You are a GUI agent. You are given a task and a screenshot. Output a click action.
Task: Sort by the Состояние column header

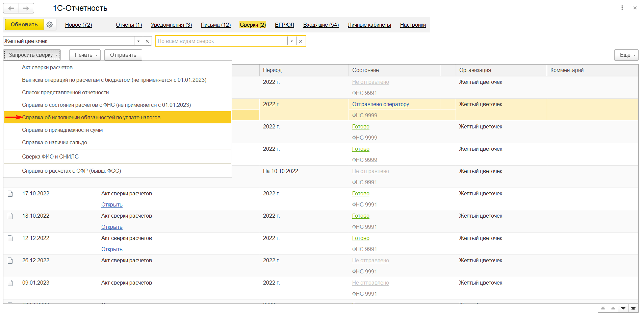point(394,70)
